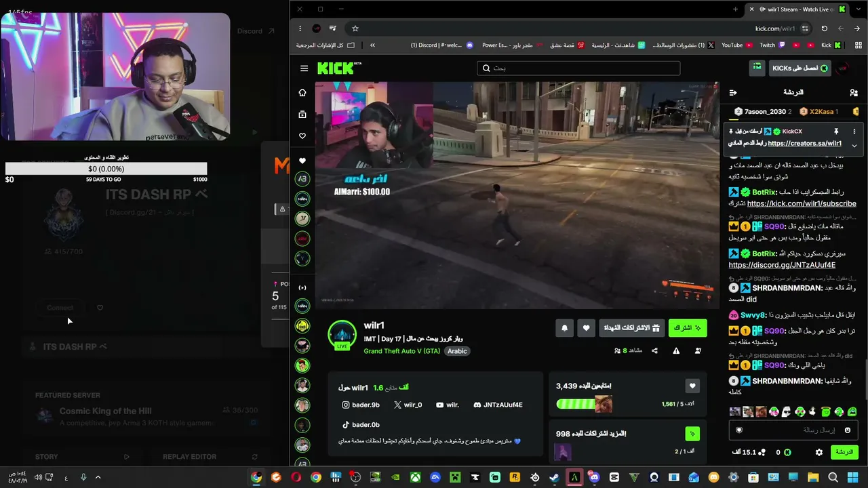Click the wilr1 stream video player
Viewport: 868px width, 488px height.
pos(517,195)
